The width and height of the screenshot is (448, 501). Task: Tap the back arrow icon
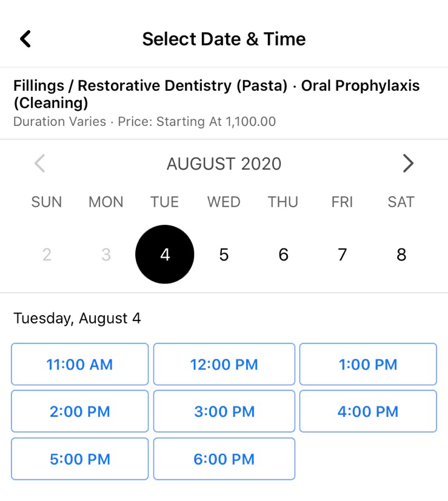(x=25, y=39)
